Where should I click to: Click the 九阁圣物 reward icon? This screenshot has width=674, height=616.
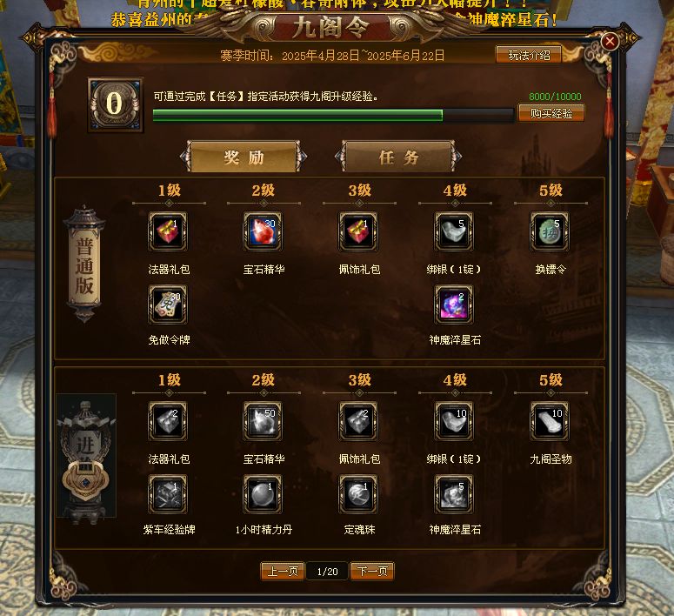pyautogui.click(x=550, y=421)
